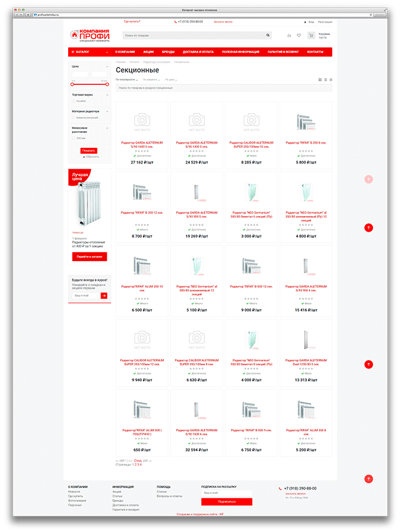Click sidebar newsletter e-mail field
This screenshot has height=532, width=401.
tap(86, 296)
